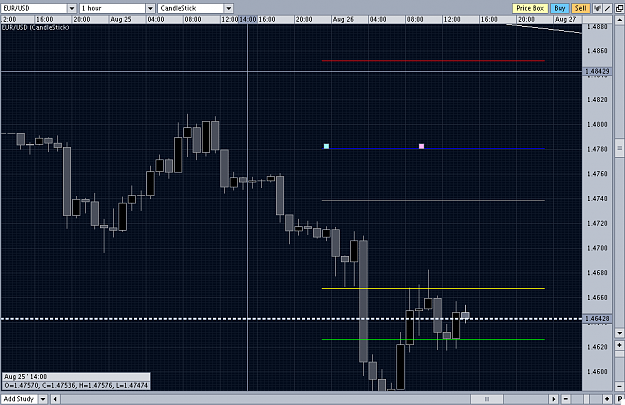Click the Add Study button
Screen dimensions: 625x405
(x=19, y=399)
